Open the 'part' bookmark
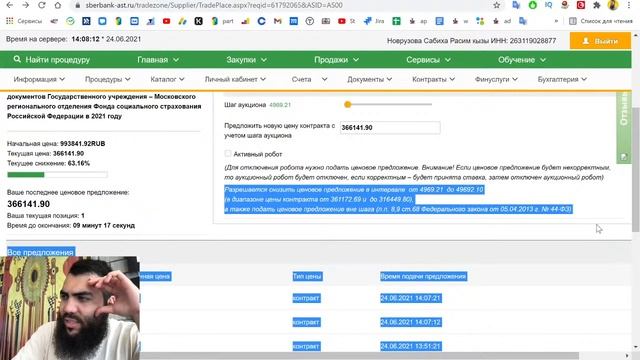 click(x=222, y=21)
